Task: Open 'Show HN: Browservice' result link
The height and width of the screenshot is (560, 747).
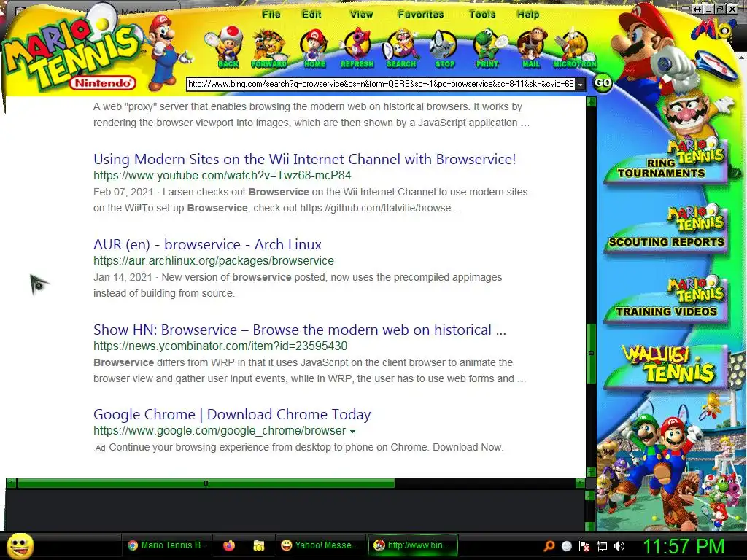Action: click(300, 330)
